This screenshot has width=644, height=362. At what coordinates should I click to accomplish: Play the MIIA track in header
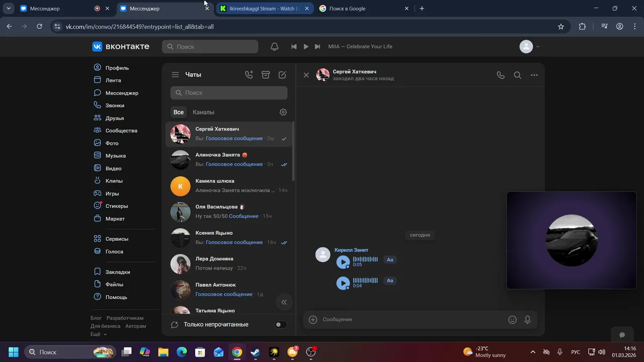coord(306,46)
